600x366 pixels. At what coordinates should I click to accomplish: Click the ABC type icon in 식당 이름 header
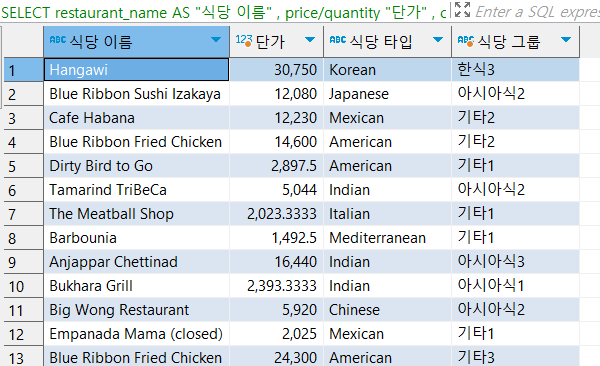58,40
